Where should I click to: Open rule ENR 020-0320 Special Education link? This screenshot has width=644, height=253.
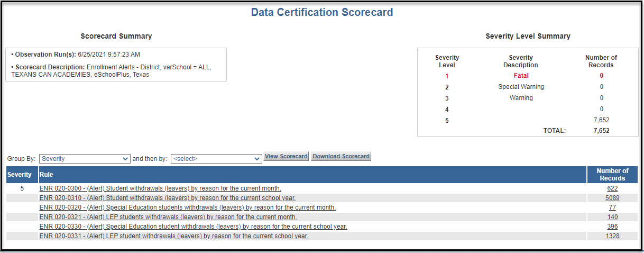[188, 207]
